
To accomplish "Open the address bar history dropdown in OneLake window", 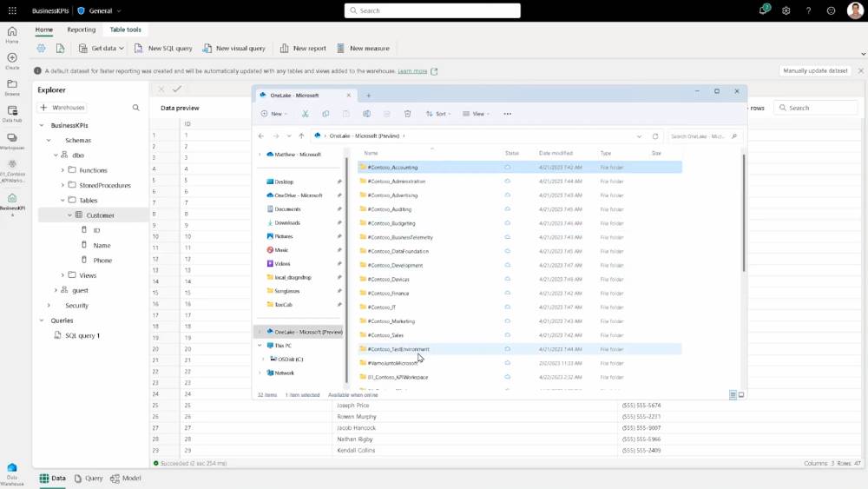I will 640,136.
